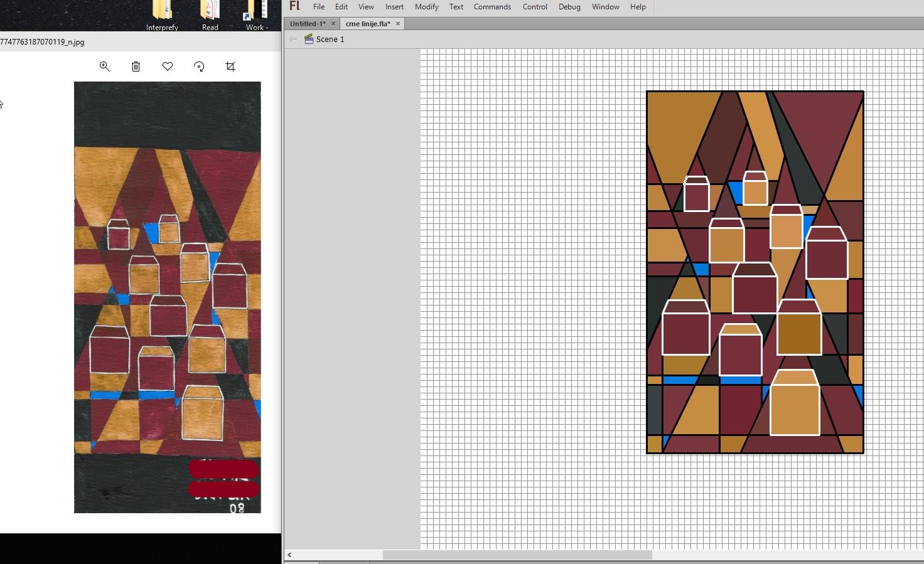Switch to the Untitled-1* document tab
The width and height of the screenshot is (924, 564).
308,24
